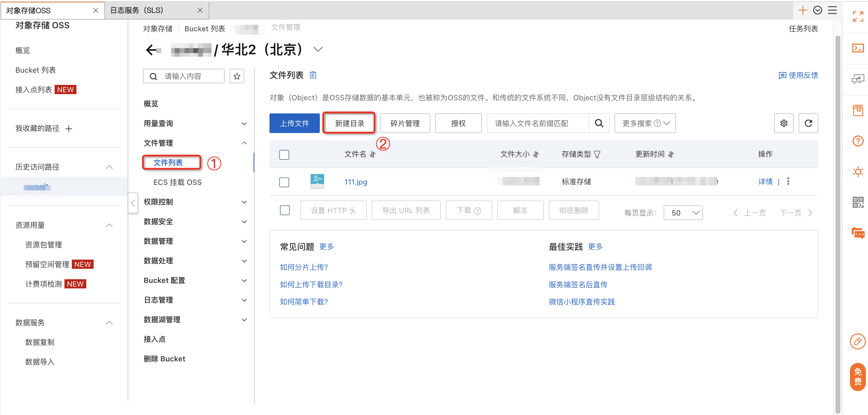The image size is (868, 415).
Task: Click the back arrow beside bucket name
Action: click(x=152, y=50)
